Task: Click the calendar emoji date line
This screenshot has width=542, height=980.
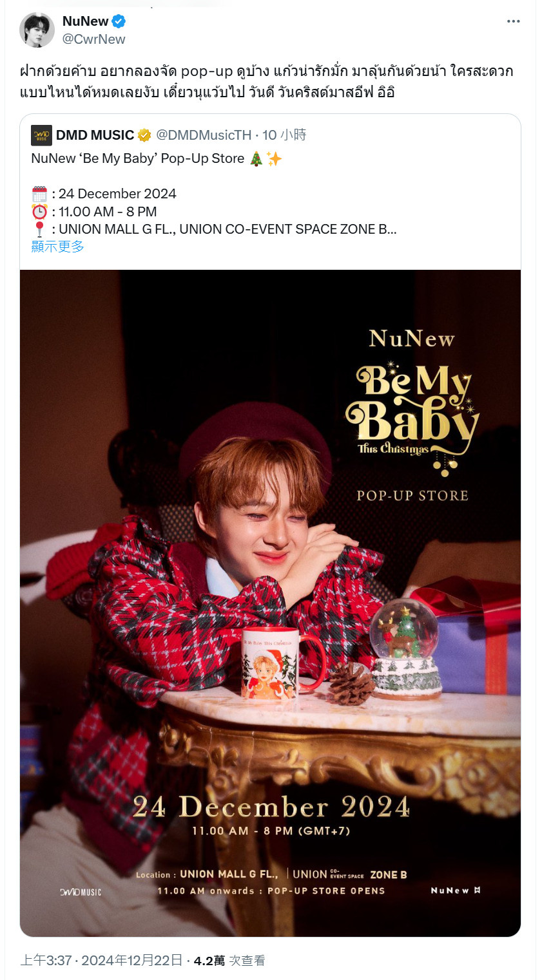Action: pyautogui.click(x=104, y=194)
